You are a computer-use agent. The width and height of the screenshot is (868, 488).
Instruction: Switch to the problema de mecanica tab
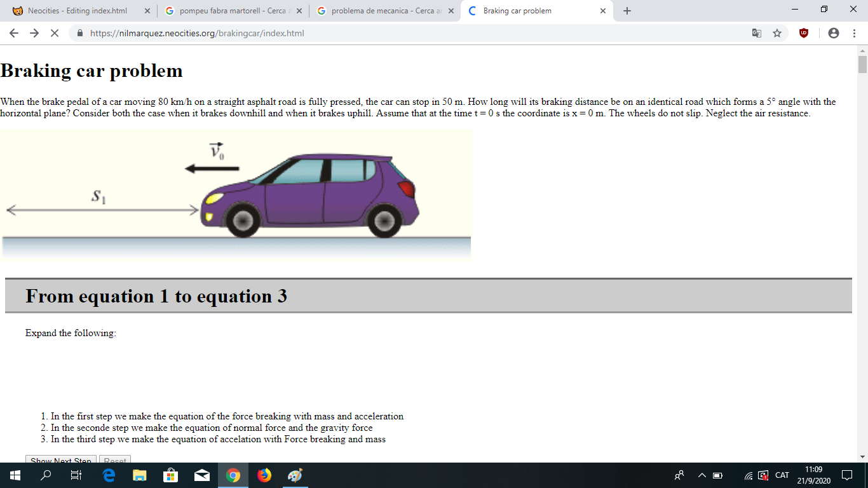381,11
